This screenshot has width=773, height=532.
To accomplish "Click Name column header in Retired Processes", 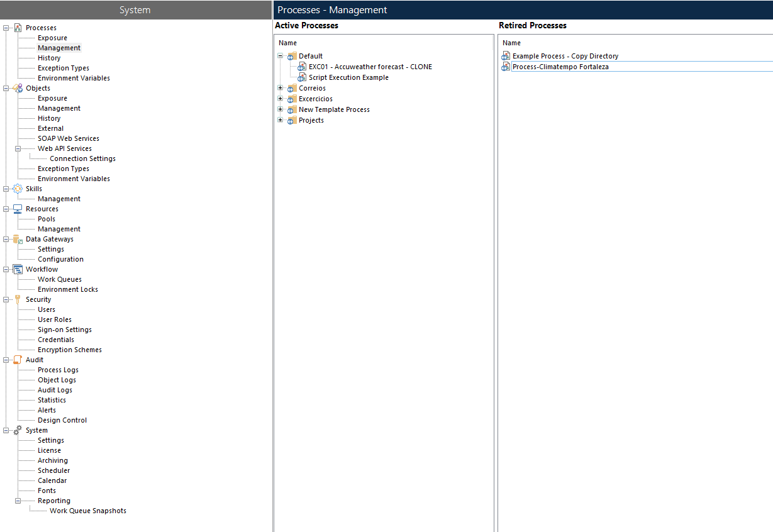I will click(511, 43).
